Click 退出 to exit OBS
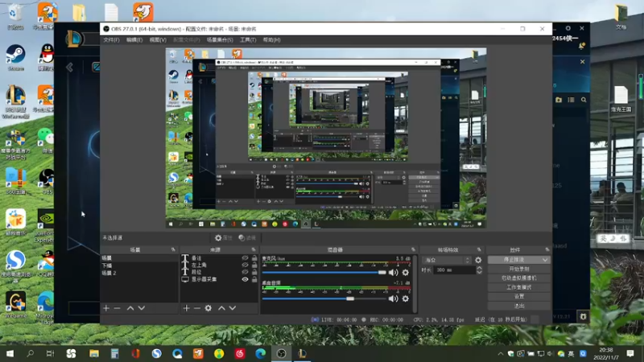The width and height of the screenshot is (644, 362). pos(519,306)
